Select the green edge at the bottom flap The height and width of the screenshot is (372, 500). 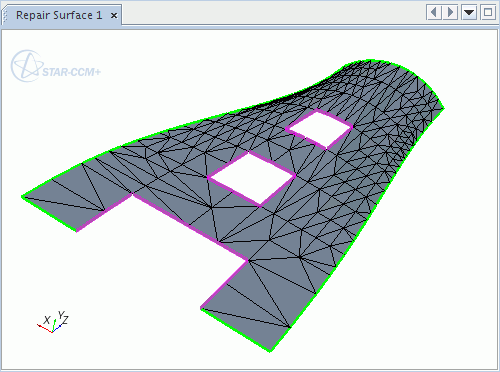(x=236, y=329)
